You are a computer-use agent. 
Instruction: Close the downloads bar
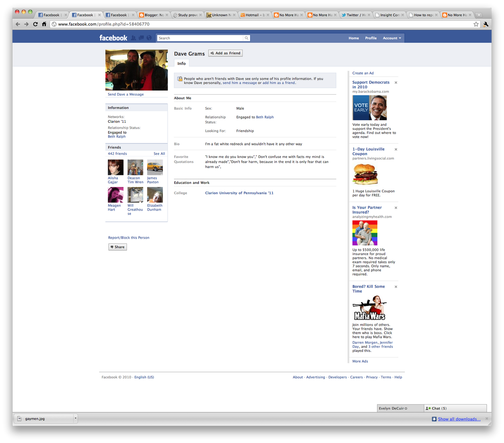487,419
